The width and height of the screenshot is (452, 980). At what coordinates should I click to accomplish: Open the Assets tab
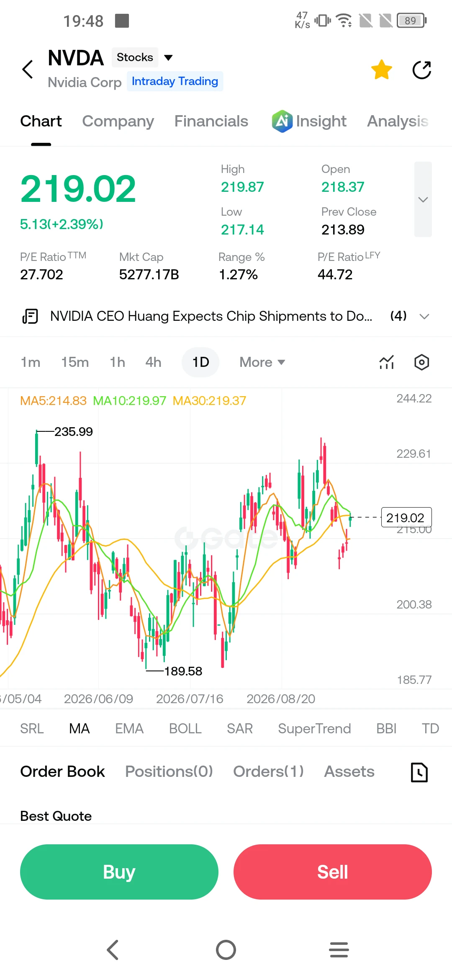349,771
